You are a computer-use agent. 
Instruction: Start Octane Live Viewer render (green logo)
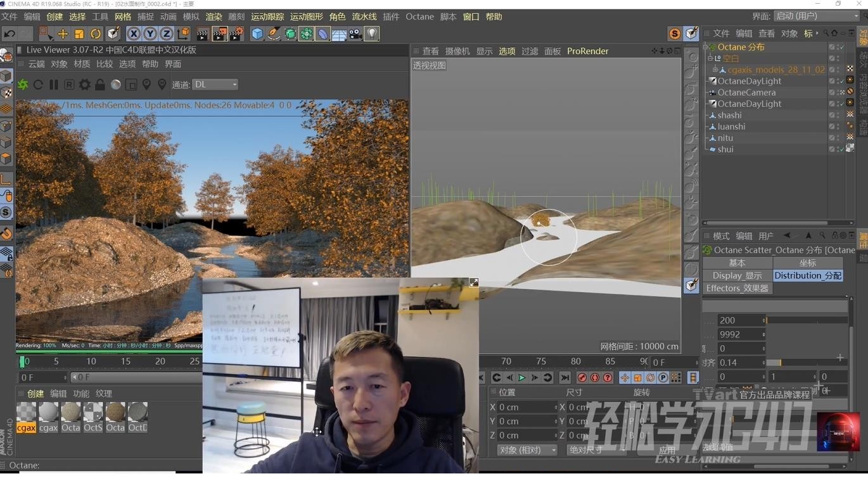pos(23,84)
